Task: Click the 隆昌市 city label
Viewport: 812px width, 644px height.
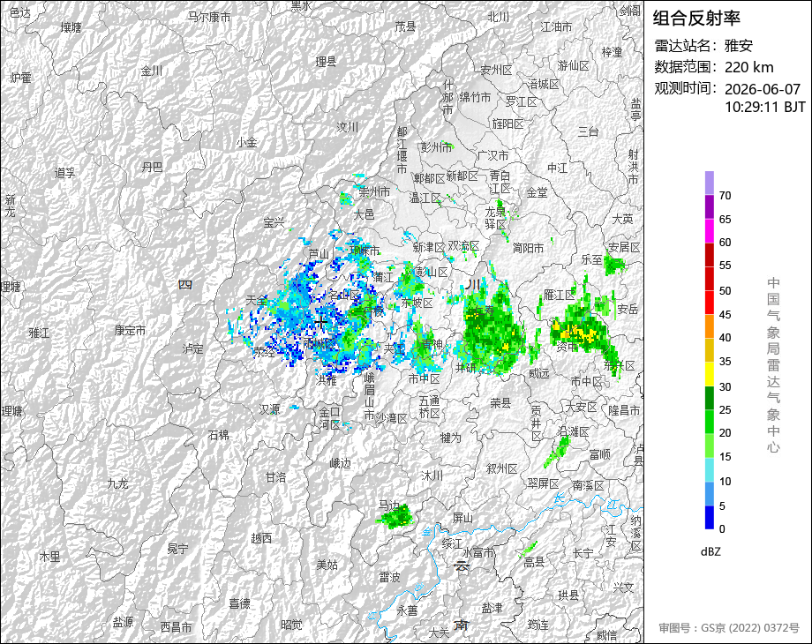Action: coord(624,410)
